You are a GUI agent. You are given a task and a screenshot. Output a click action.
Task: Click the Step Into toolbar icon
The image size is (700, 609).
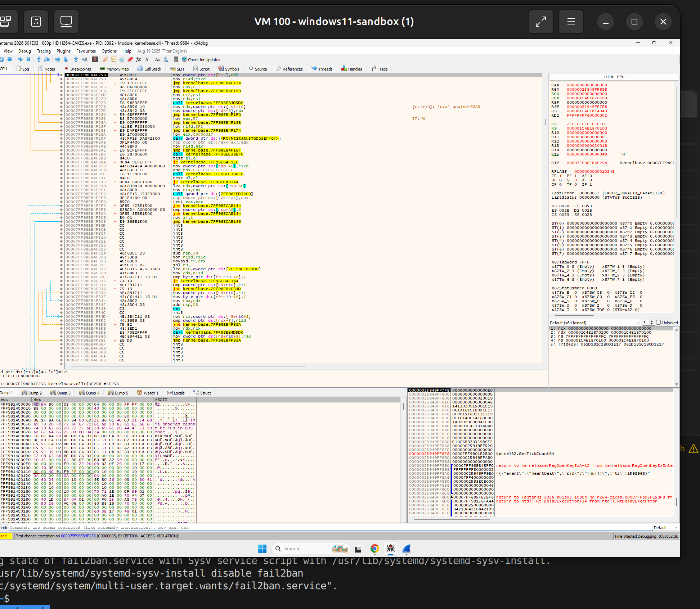(x=39, y=59)
